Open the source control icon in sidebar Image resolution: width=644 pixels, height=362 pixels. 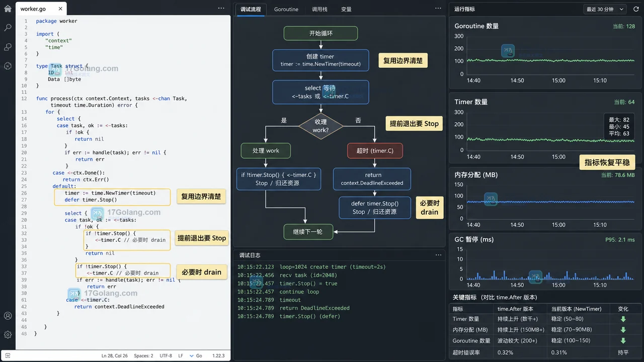(8, 47)
